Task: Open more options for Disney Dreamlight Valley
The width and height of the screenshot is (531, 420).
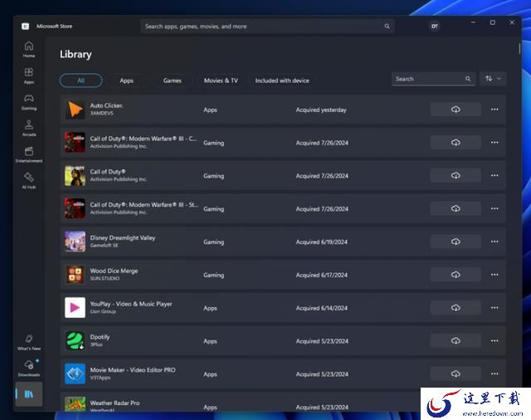Action: (494, 242)
